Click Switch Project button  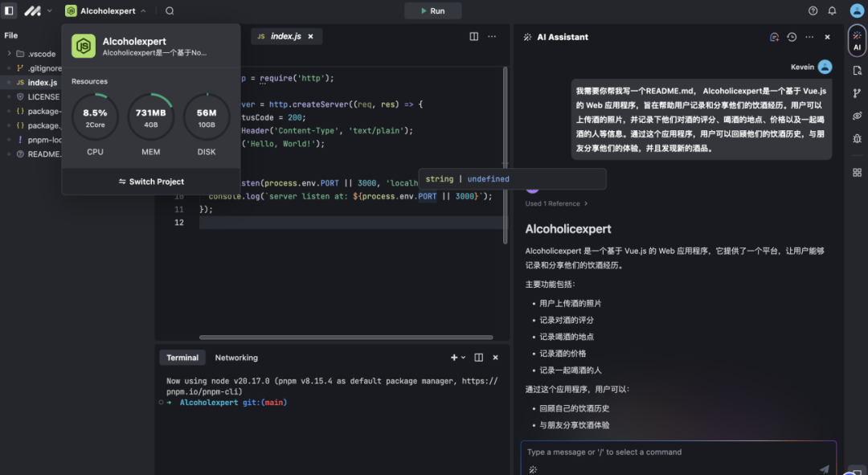[x=151, y=182]
